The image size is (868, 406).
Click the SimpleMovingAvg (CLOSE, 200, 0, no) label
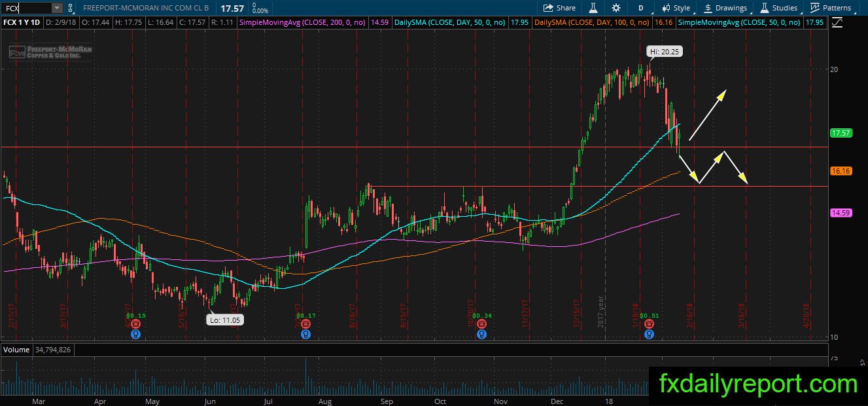[x=302, y=22]
